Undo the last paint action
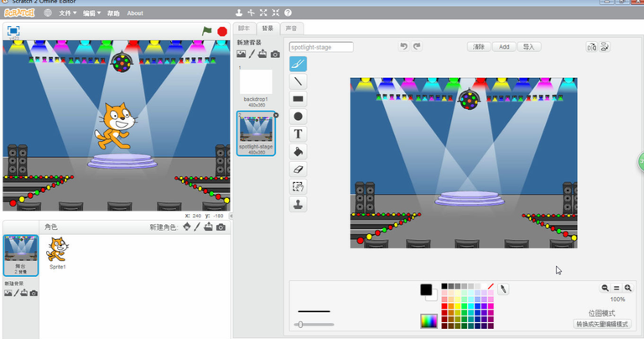Viewport: 644px width, 339px height. (403, 46)
